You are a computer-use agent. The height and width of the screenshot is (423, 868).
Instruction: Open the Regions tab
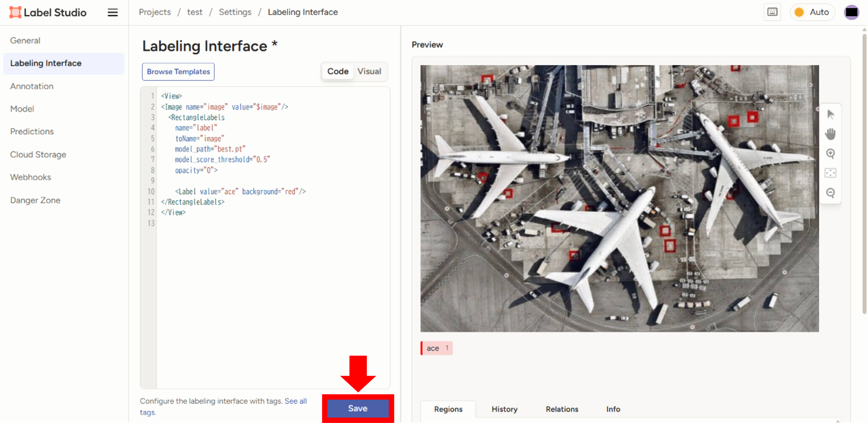tap(448, 409)
